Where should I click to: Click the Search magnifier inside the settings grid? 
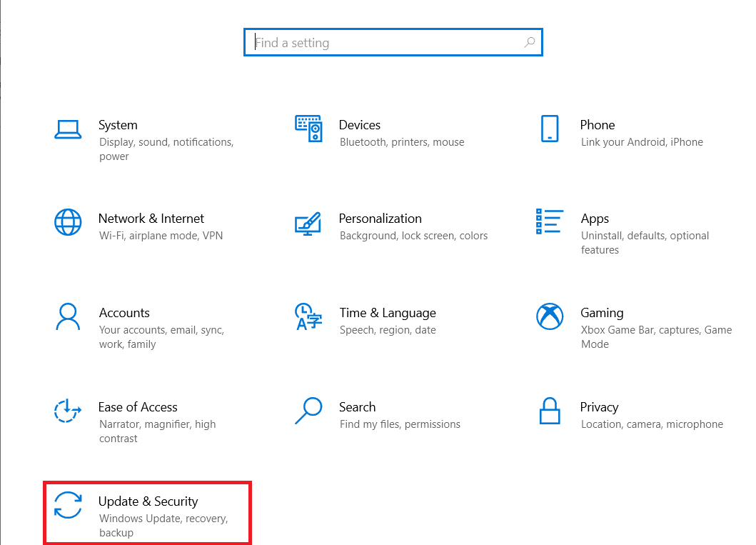tap(309, 412)
